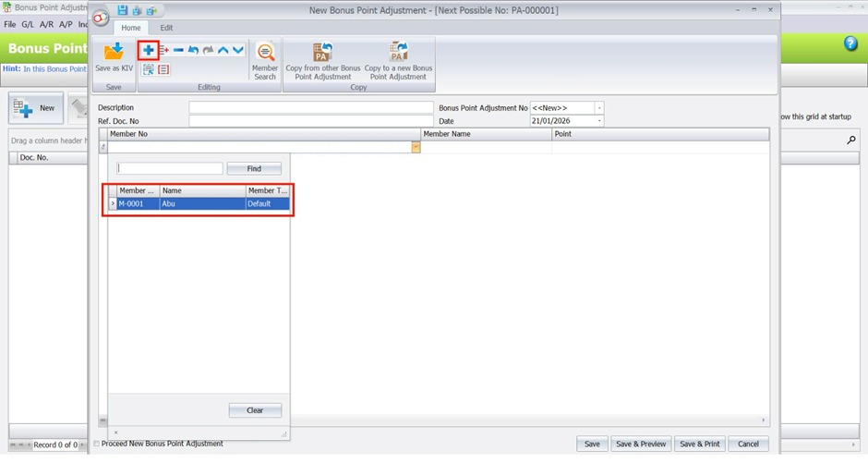The image size is (868, 463).
Task: Select member M-0001 Abu row
Action: 199,203
